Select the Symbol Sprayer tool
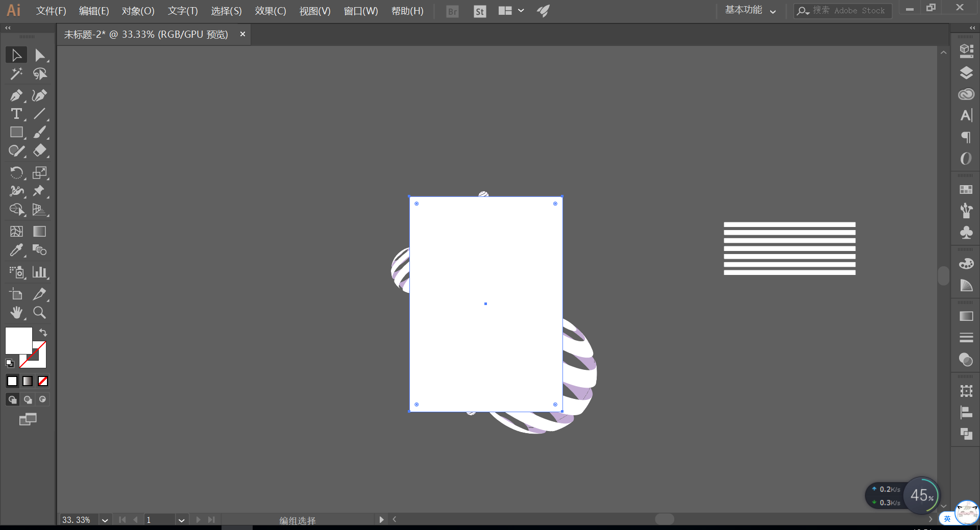 tap(16, 272)
